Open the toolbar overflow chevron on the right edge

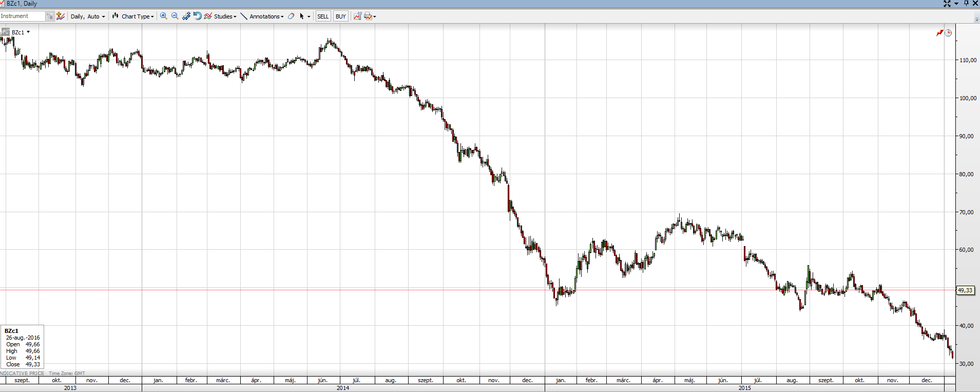click(976, 20)
